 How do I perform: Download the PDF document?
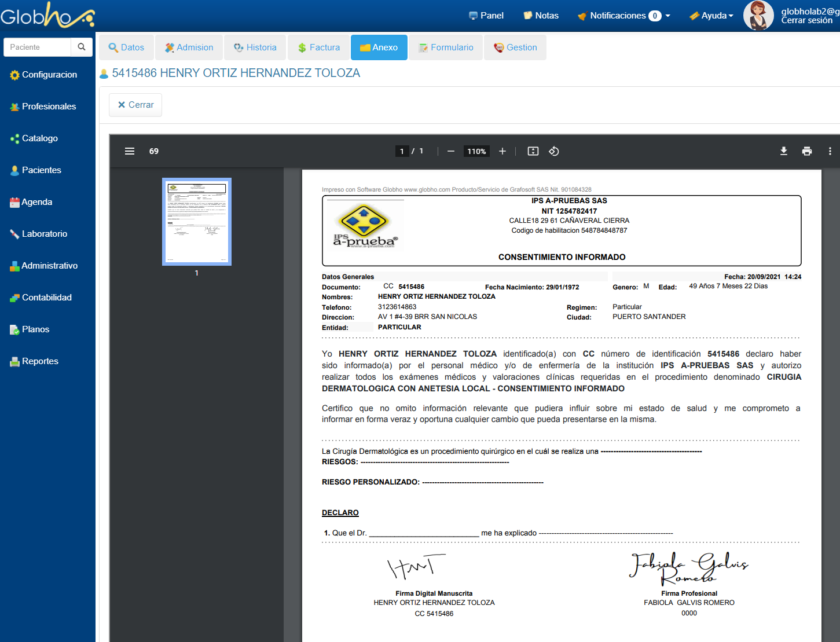(x=783, y=151)
